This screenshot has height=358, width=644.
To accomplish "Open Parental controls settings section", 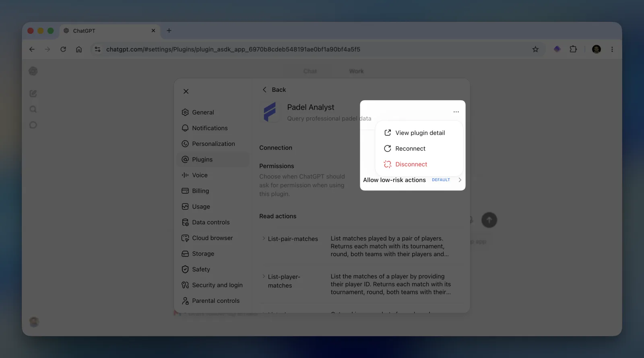I will click(213, 301).
